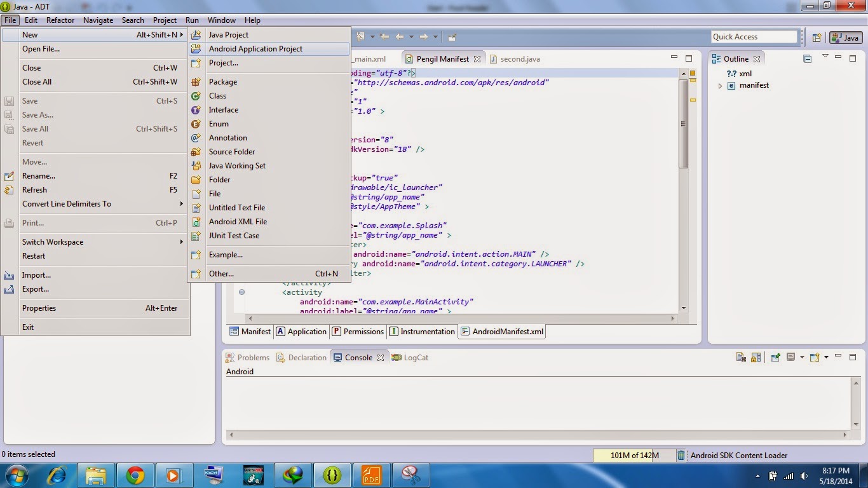Open the forward history dropdown arrow

pos(436,37)
